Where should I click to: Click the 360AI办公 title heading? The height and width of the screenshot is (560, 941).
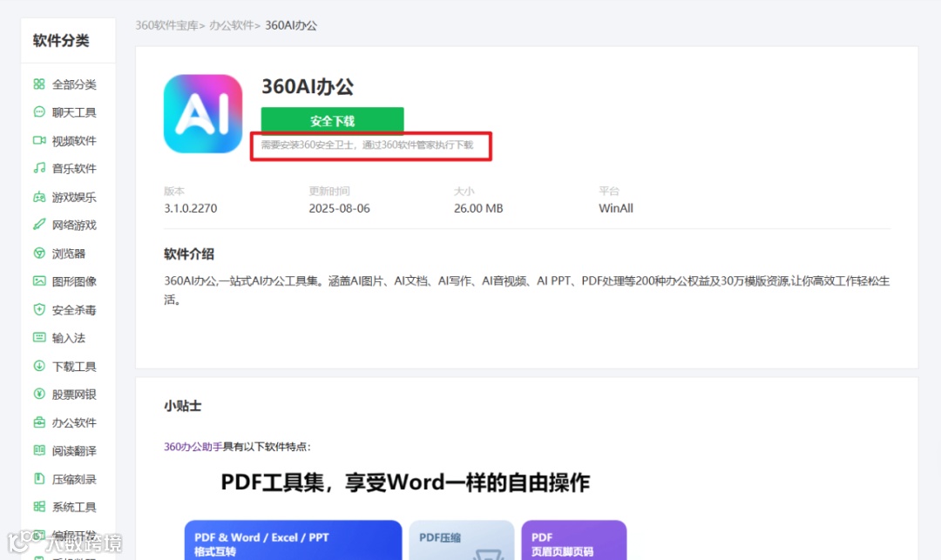pyautogui.click(x=308, y=87)
